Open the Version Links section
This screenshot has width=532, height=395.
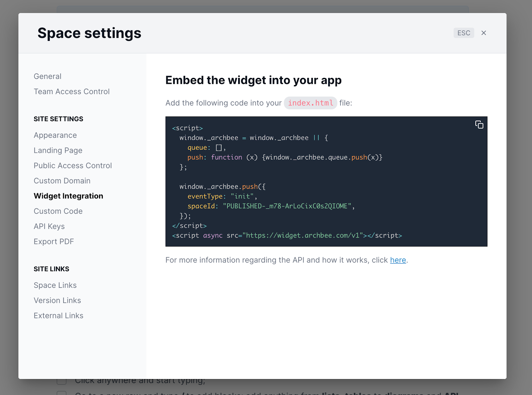click(x=57, y=300)
